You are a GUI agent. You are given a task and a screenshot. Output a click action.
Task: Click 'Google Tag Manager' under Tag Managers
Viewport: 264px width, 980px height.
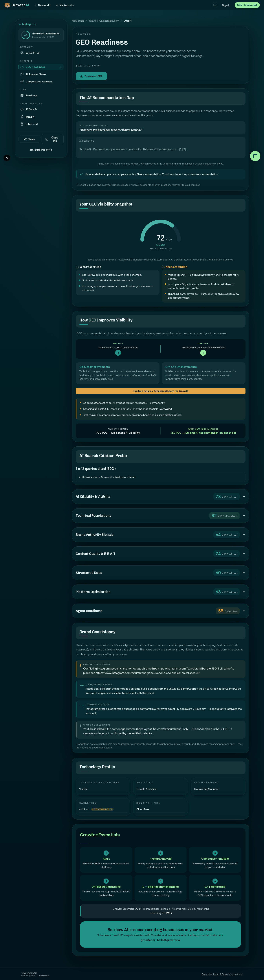[x=206, y=789]
